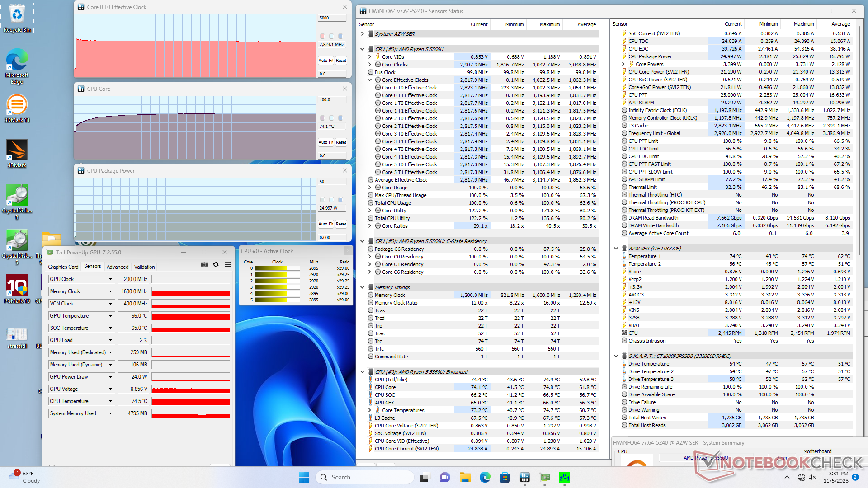Click Auto Fit in the Core 0 T0 Effective Clock graph
This screenshot has width=868, height=488.
(325, 61)
